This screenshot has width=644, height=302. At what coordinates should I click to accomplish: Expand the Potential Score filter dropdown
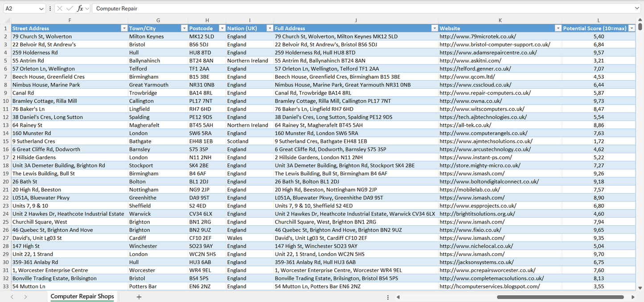tap(631, 28)
